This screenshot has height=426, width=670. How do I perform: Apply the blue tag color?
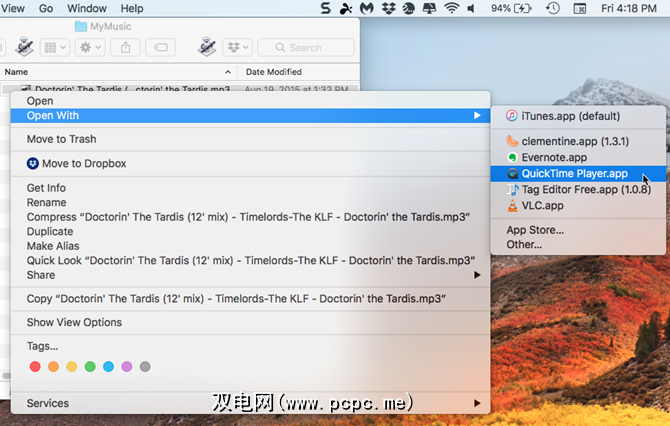(109, 367)
